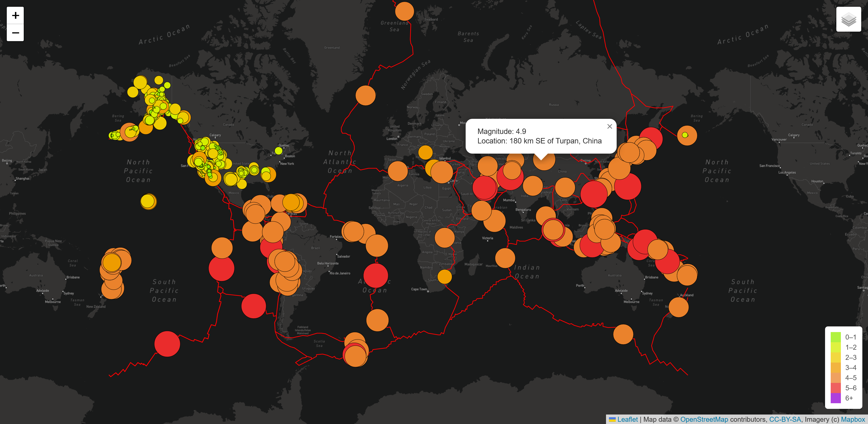Image resolution: width=868 pixels, height=424 pixels.
Task: Click the orange marker south of Australia
Action: pyautogui.click(x=623, y=334)
